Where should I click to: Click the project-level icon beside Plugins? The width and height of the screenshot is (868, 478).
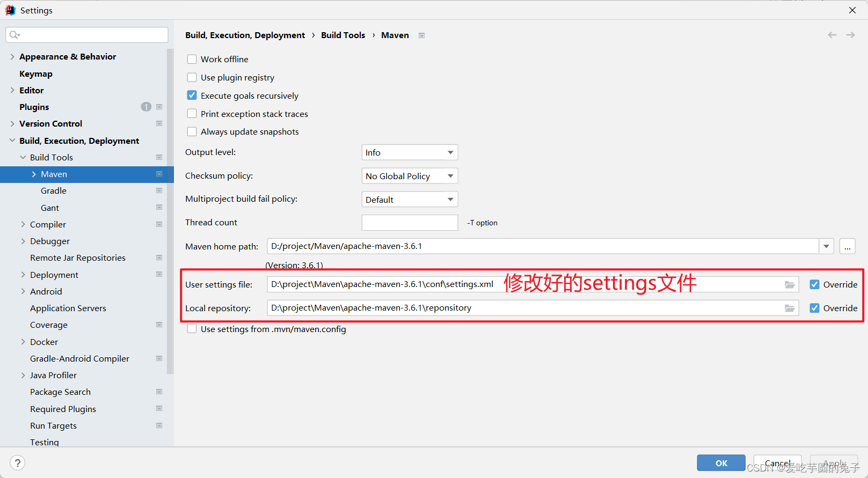tap(159, 107)
